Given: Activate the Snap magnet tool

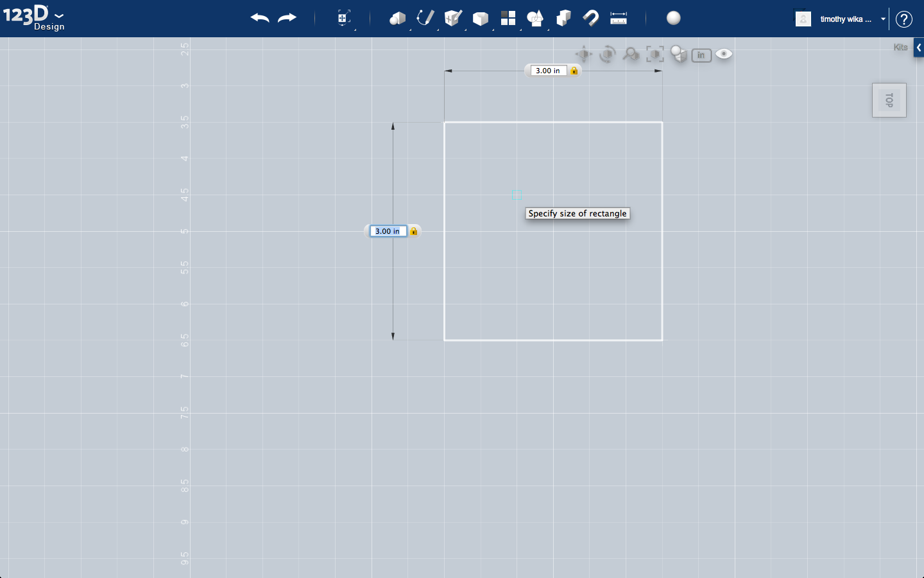Looking at the screenshot, I should pyautogui.click(x=591, y=18).
